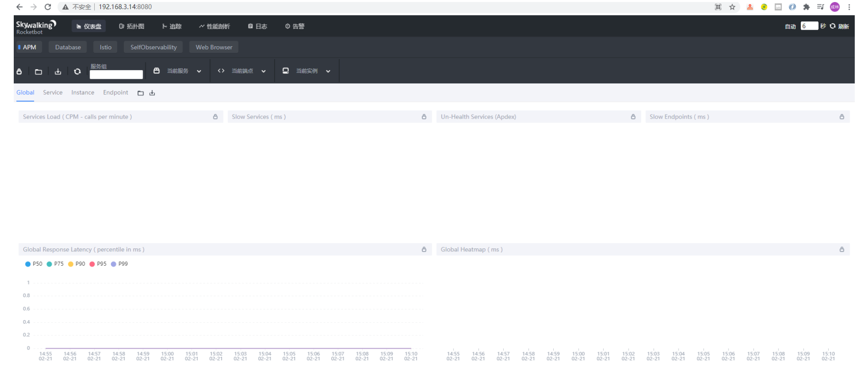Select the Database dashboard button

click(68, 47)
